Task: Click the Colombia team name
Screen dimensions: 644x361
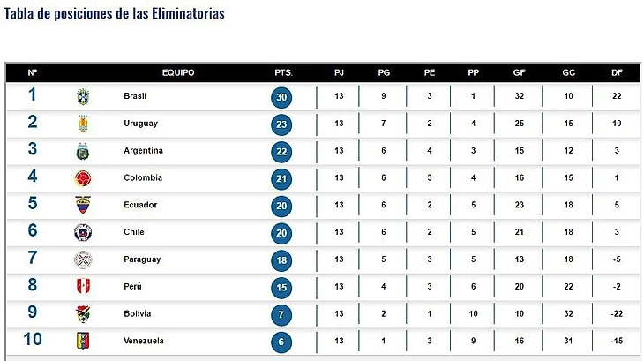Action: 143,178
